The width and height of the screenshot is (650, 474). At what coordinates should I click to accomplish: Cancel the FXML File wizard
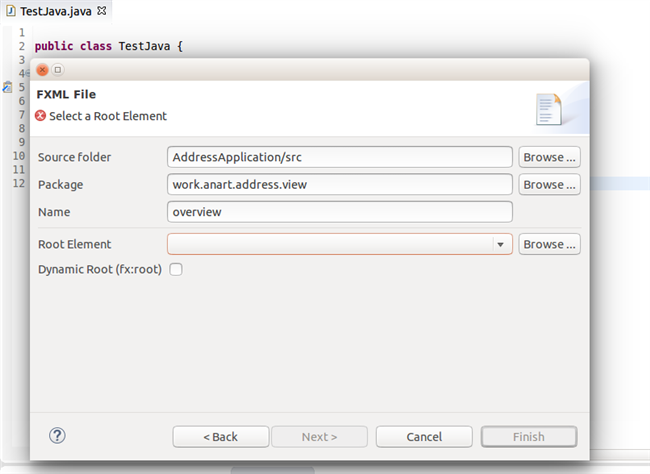[424, 437]
